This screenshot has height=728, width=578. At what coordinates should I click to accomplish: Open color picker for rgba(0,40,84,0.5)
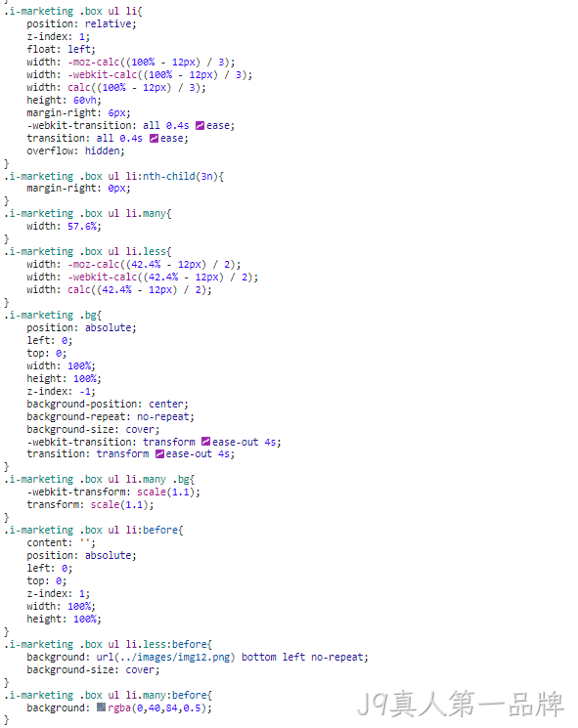[102, 707]
